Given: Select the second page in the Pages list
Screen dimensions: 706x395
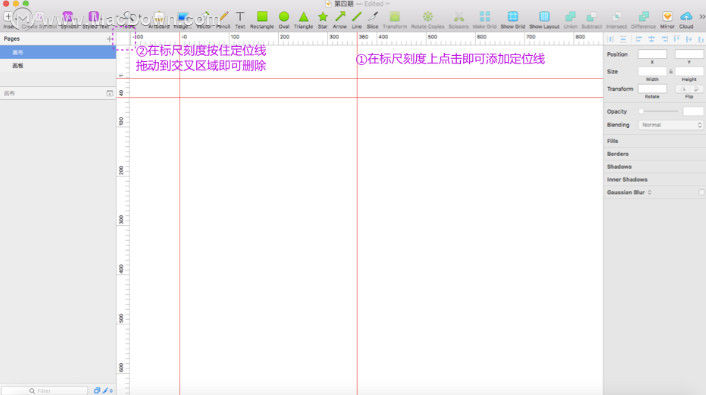Looking at the screenshot, I should pyautogui.click(x=58, y=66).
